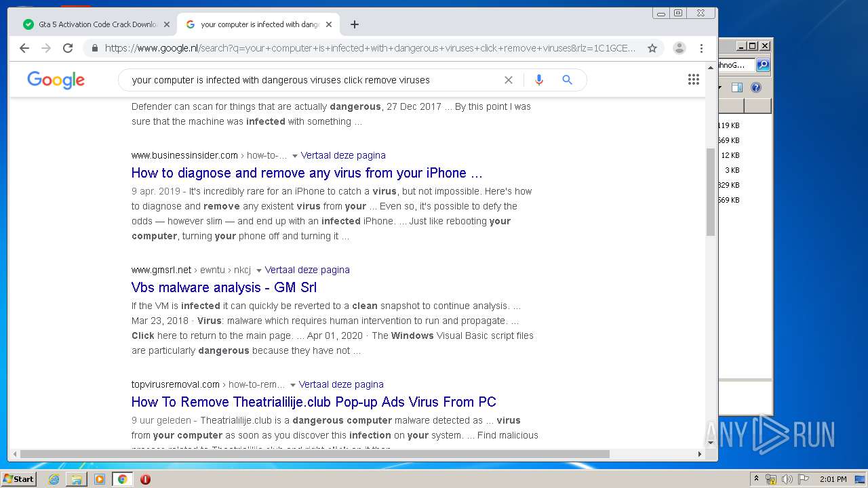
Task: Open Chrome's three-dot menu
Action: point(702,48)
